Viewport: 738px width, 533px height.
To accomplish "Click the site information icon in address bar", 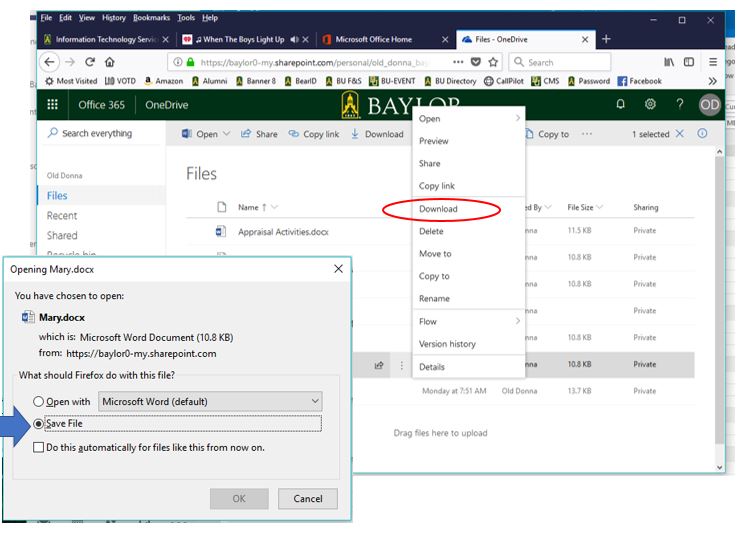I will click(178, 62).
